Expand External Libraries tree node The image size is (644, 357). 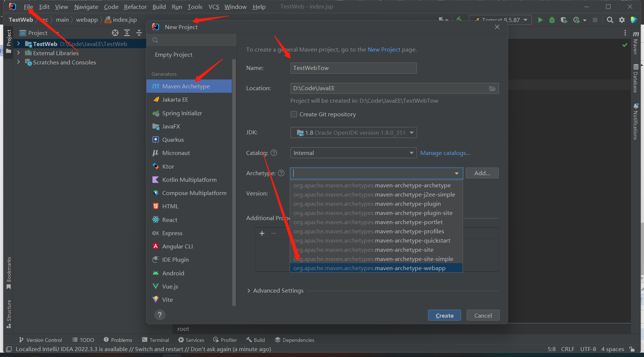pyautogui.click(x=18, y=53)
